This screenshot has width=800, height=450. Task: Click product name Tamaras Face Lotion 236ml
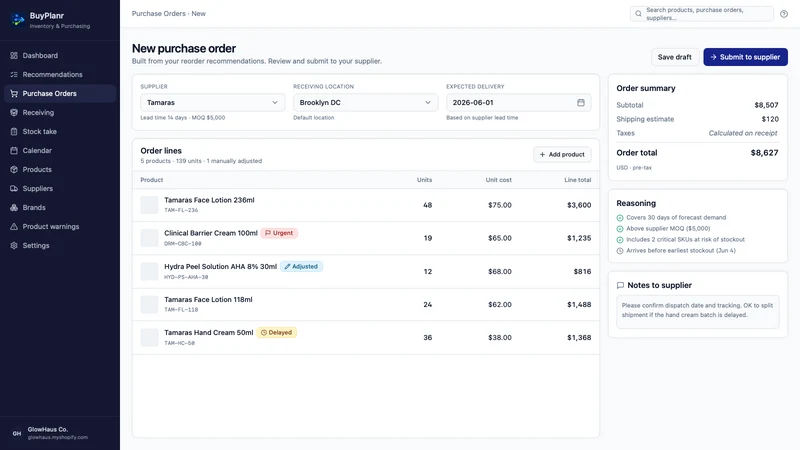click(209, 201)
